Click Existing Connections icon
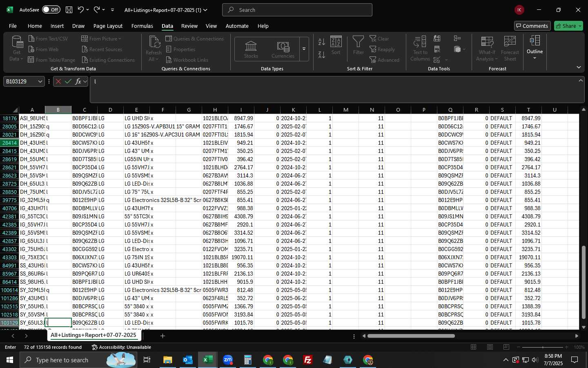588x368 pixels. (x=85, y=60)
